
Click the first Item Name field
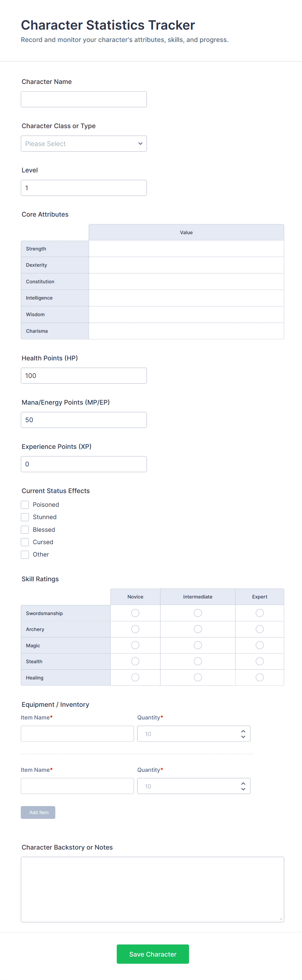77,733
